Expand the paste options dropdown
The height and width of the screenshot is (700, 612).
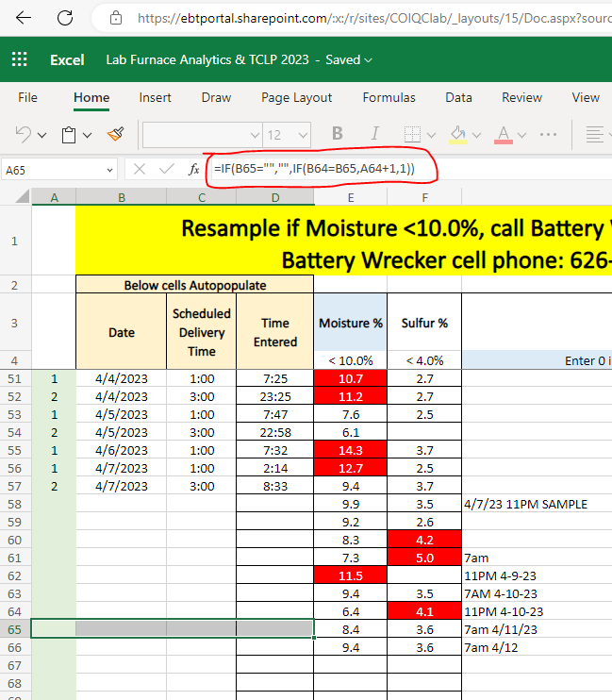(87, 135)
